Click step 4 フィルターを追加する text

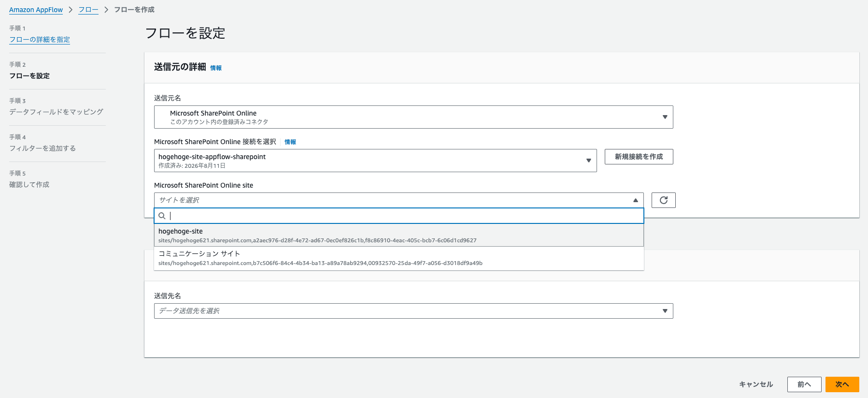[43, 148]
